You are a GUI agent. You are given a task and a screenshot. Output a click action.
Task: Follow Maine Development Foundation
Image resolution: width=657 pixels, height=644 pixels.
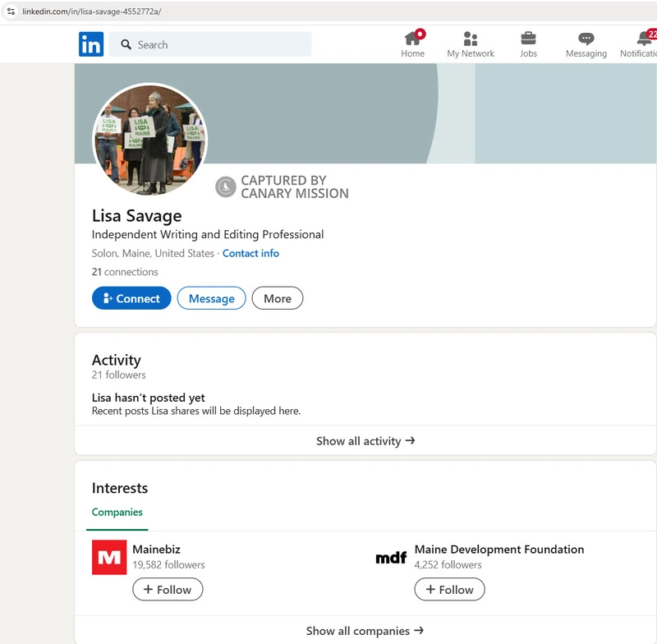click(x=449, y=589)
